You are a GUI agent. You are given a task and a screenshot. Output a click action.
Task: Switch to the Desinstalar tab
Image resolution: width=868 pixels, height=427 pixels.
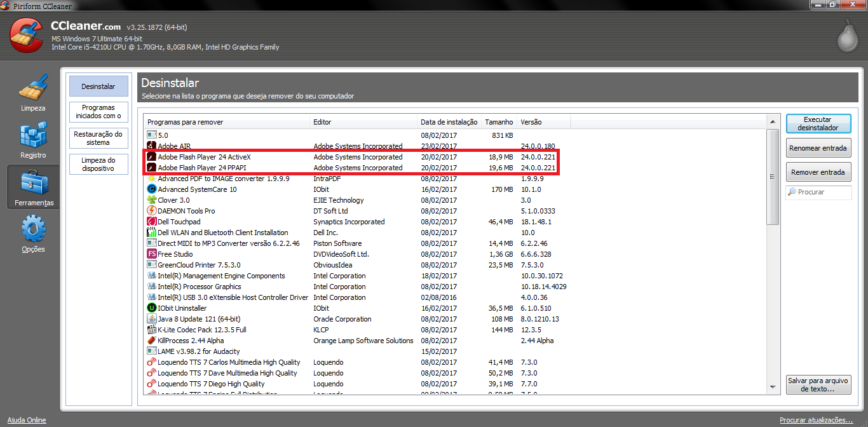tap(98, 86)
